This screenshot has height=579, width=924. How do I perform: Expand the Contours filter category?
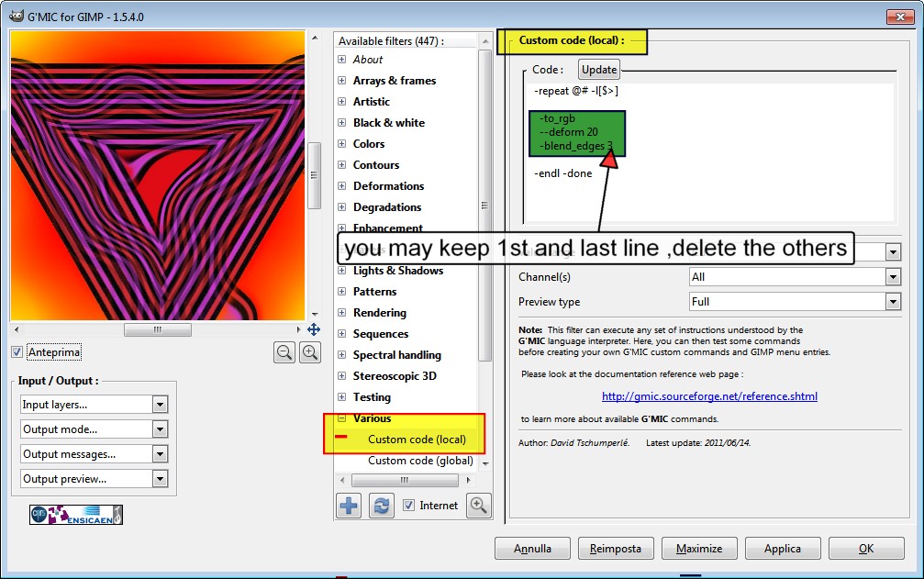(341, 165)
